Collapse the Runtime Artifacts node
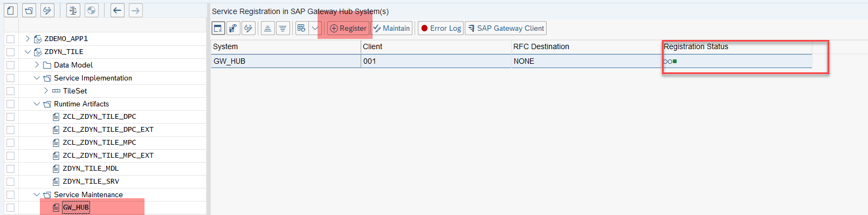This screenshot has height=215, width=868. click(x=37, y=104)
